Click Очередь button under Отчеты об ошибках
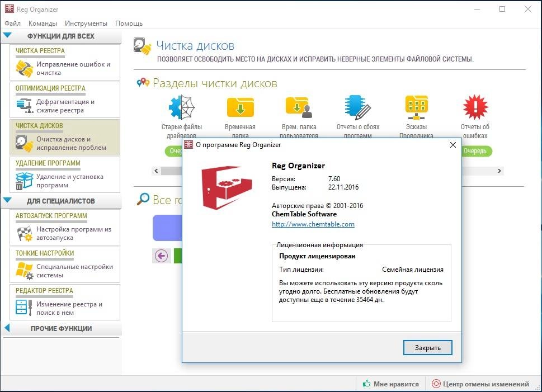 (x=477, y=151)
